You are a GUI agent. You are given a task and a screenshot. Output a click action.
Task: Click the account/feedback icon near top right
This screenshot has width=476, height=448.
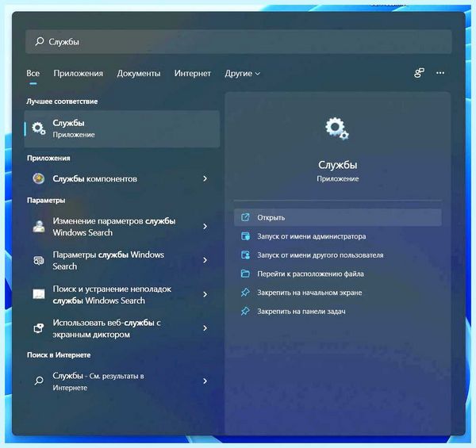[419, 73]
